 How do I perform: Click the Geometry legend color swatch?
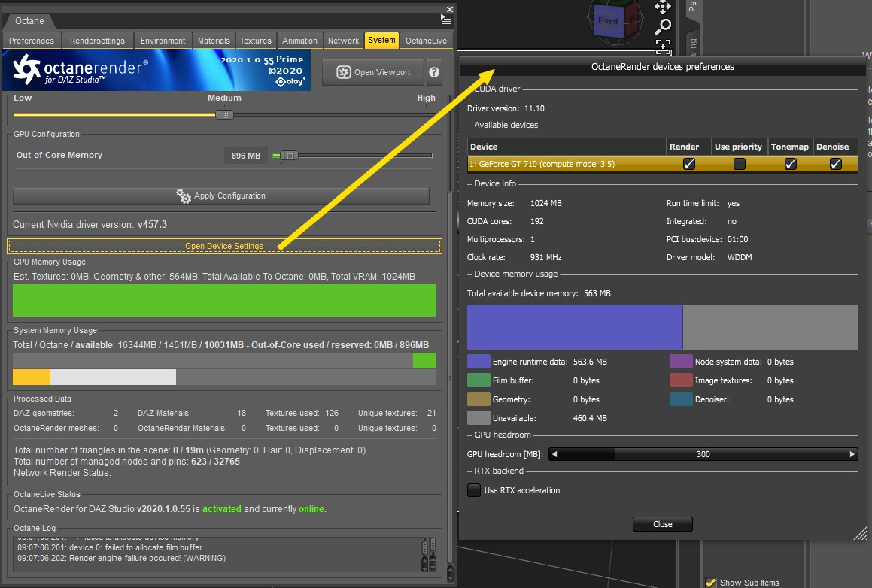(x=479, y=399)
